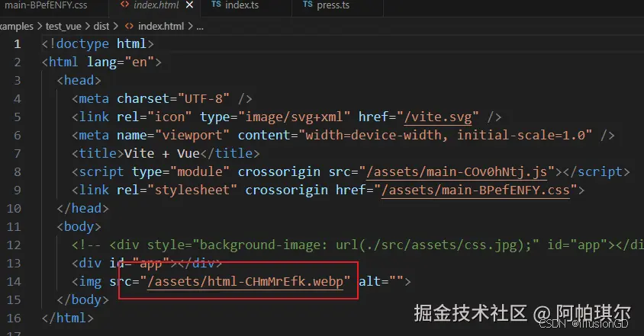
Task: Click the doctype html declaration on line 1
Action: tap(98, 44)
